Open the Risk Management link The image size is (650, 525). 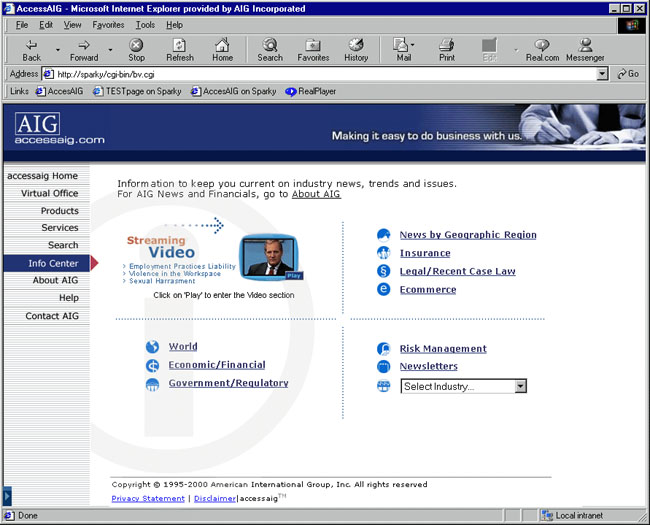[443, 349]
